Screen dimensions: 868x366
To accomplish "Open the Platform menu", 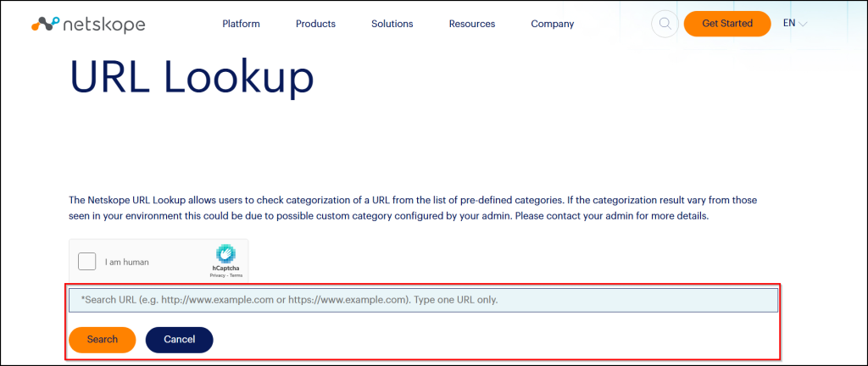I will point(241,24).
